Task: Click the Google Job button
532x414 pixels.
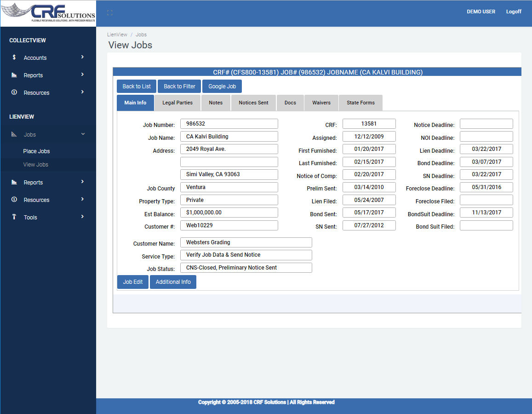Action: pyautogui.click(x=222, y=86)
